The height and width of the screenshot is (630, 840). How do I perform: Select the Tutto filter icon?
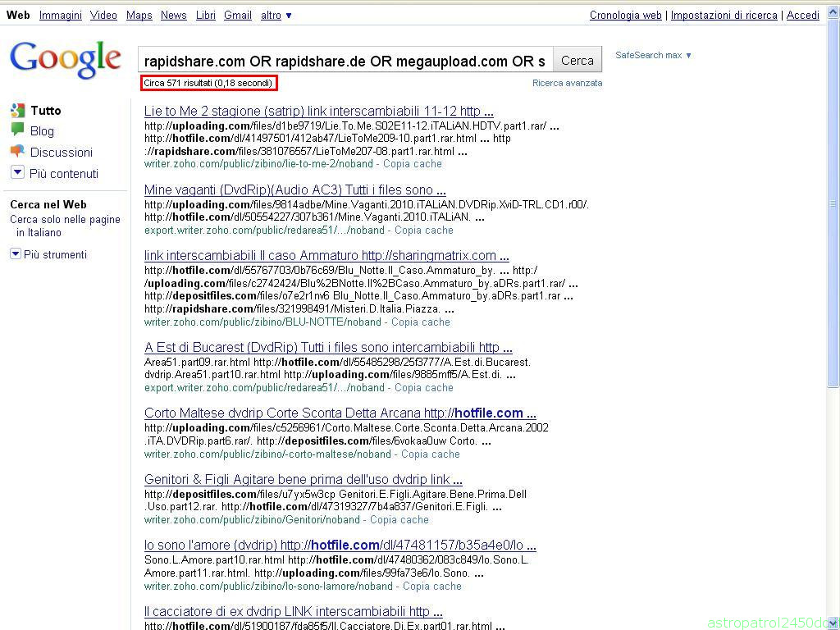18,111
